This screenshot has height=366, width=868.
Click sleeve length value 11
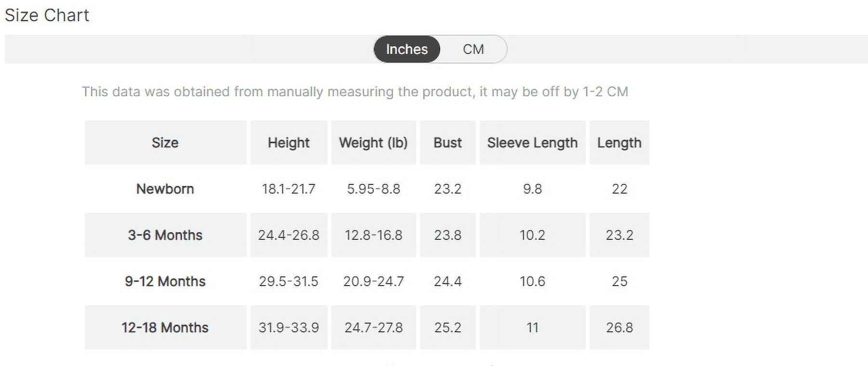click(532, 327)
